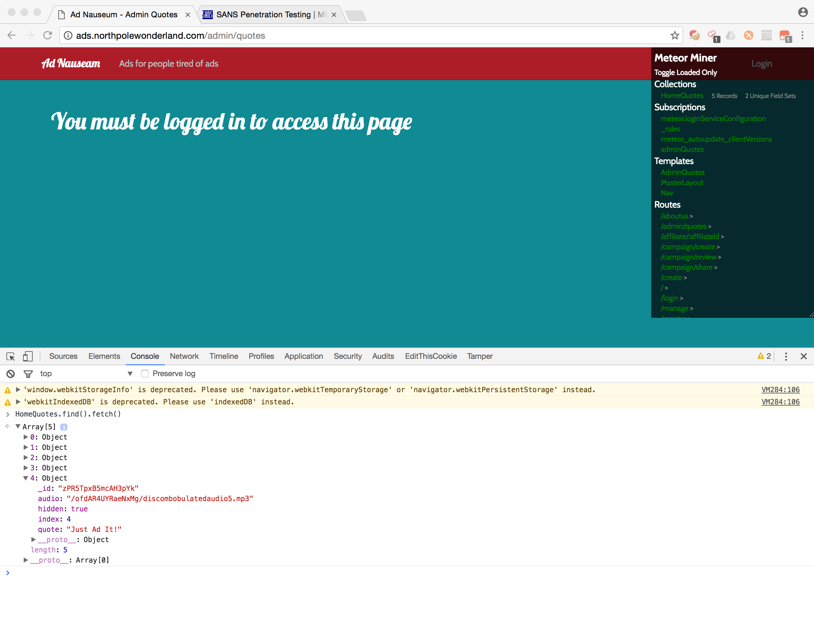The image size is (814, 644).
Task: Click the Meteor Miner Login button
Action: coord(762,63)
